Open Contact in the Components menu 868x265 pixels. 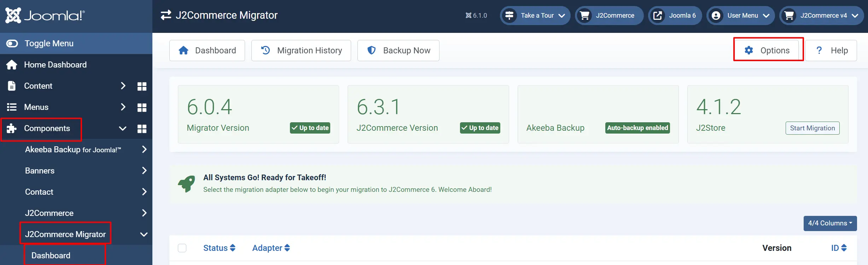point(39,192)
